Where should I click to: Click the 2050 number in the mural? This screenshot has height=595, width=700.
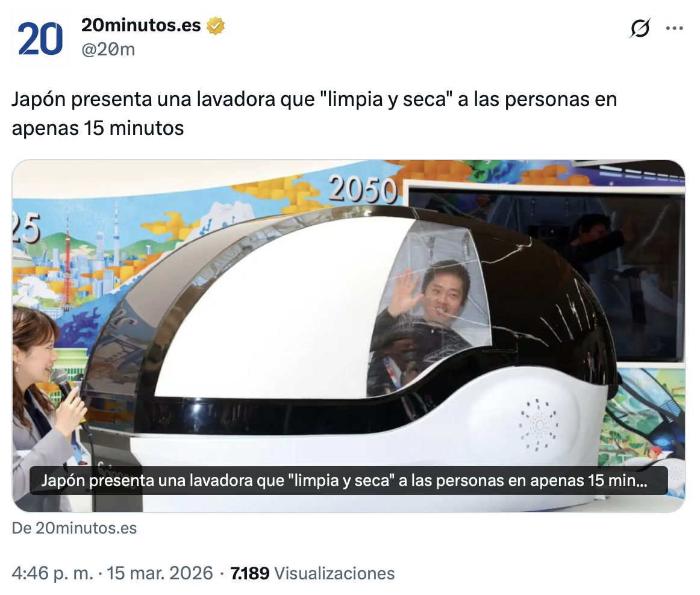coord(363,189)
